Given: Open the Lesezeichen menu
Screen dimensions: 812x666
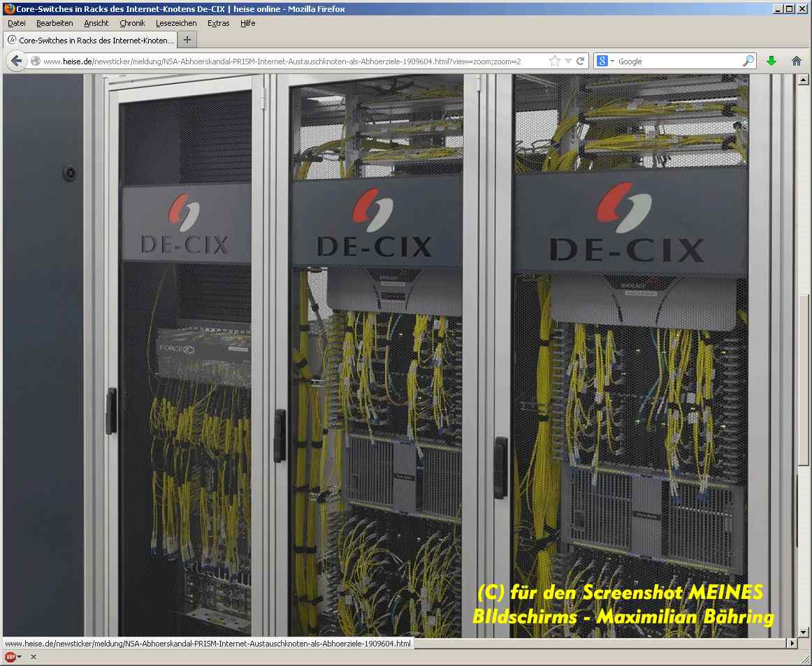Looking at the screenshot, I should pos(176,23).
